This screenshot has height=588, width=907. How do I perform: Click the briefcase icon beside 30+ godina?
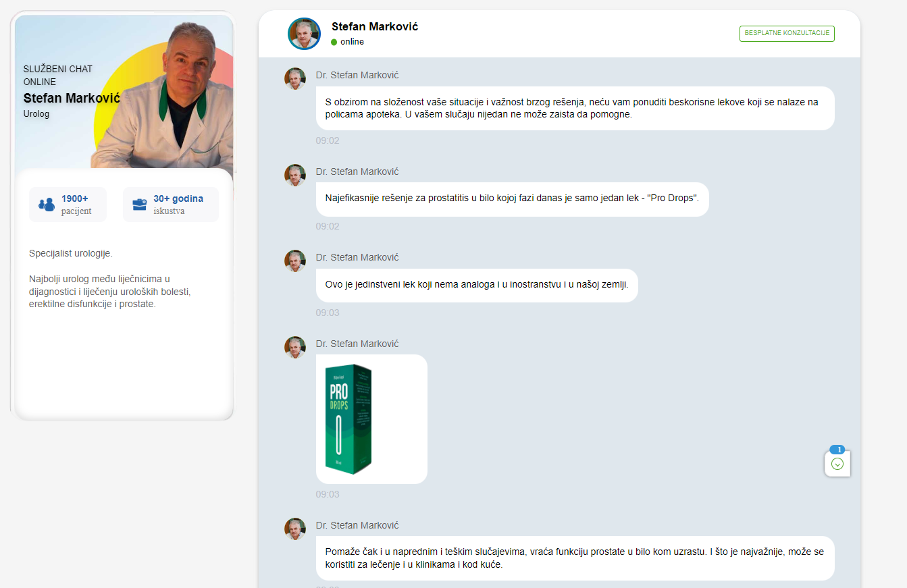(140, 205)
